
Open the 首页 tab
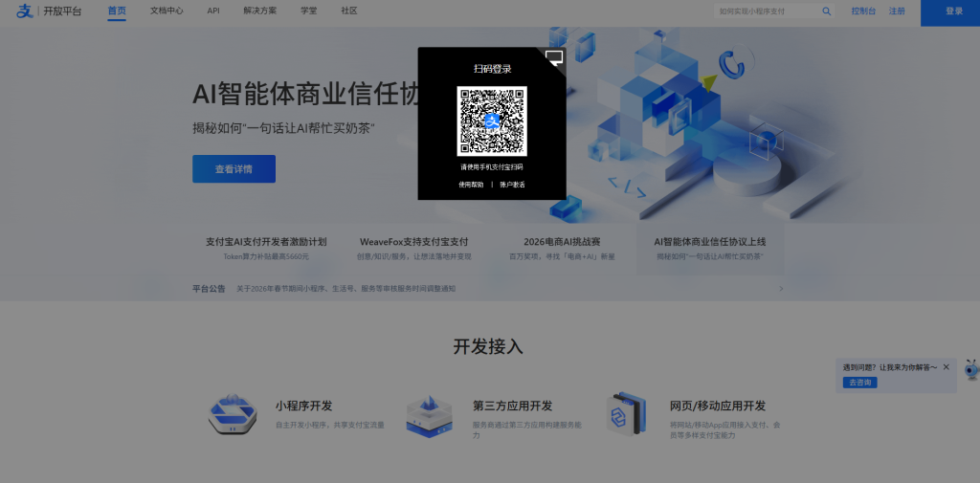[116, 11]
